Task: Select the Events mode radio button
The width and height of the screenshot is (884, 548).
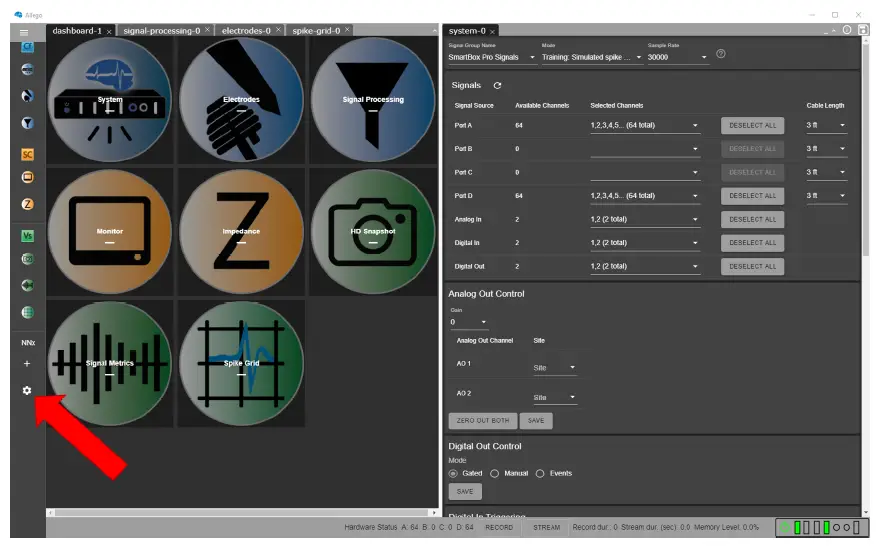Action: click(x=540, y=474)
